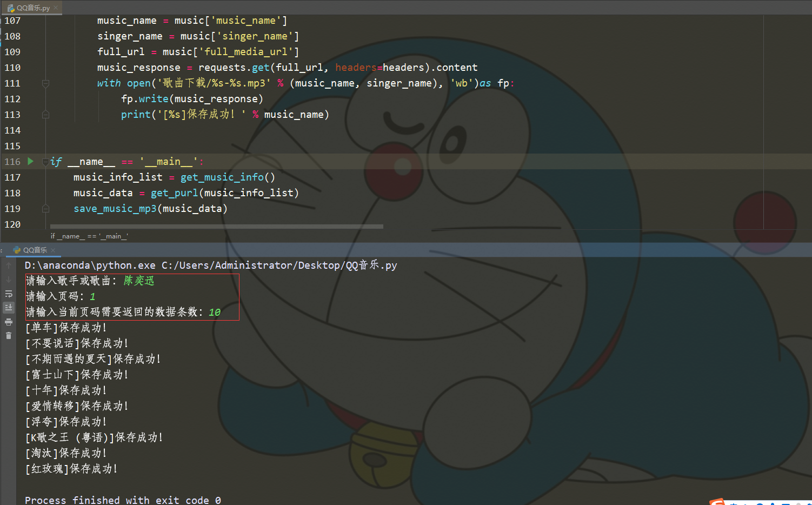The width and height of the screenshot is (812, 505).
Task: Click line number 107 in the gutter
Action: (12, 21)
